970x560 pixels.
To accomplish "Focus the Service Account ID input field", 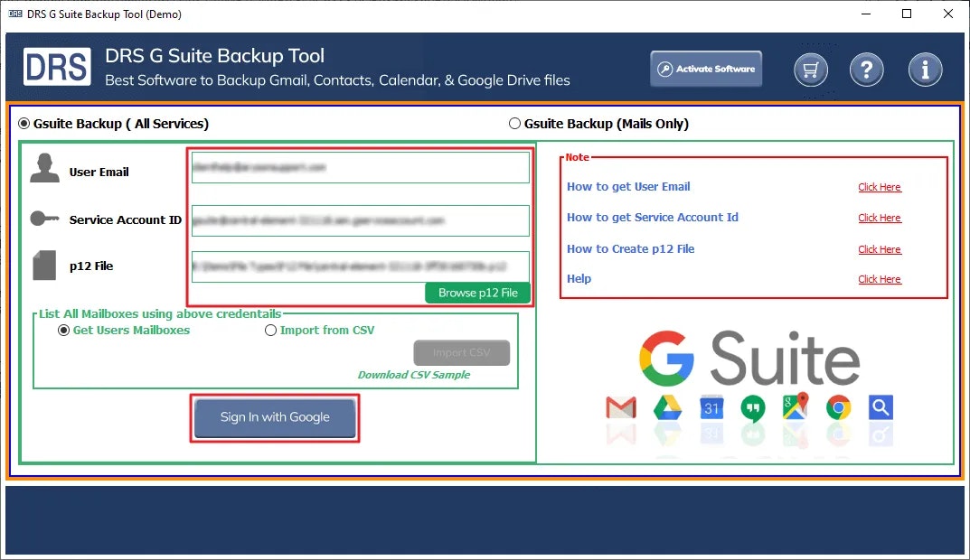I will tap(361, 220).
